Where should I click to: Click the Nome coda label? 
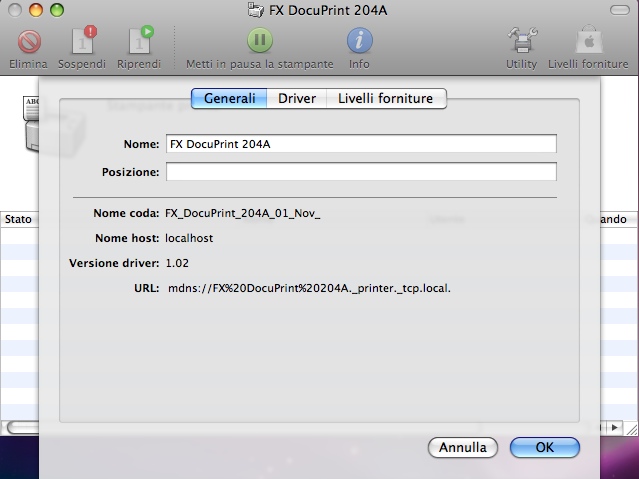pos(126,213)
